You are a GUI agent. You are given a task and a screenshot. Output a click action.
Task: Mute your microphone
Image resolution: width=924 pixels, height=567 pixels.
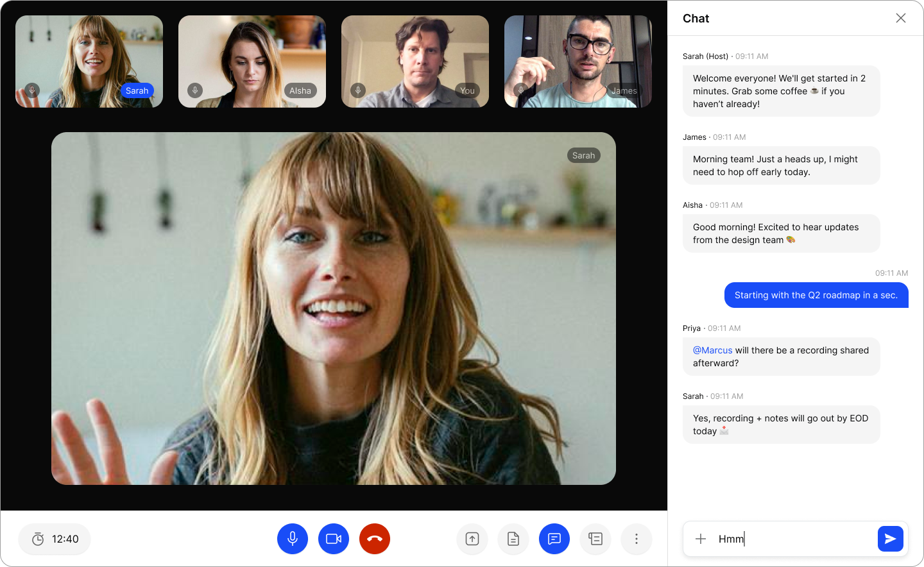point(293,539)
